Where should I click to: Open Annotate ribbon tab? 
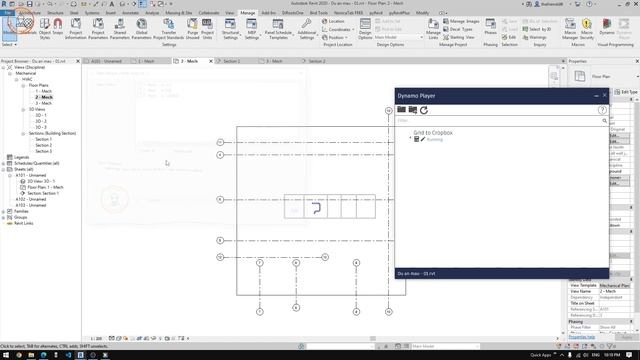click(x=130, y=13)
